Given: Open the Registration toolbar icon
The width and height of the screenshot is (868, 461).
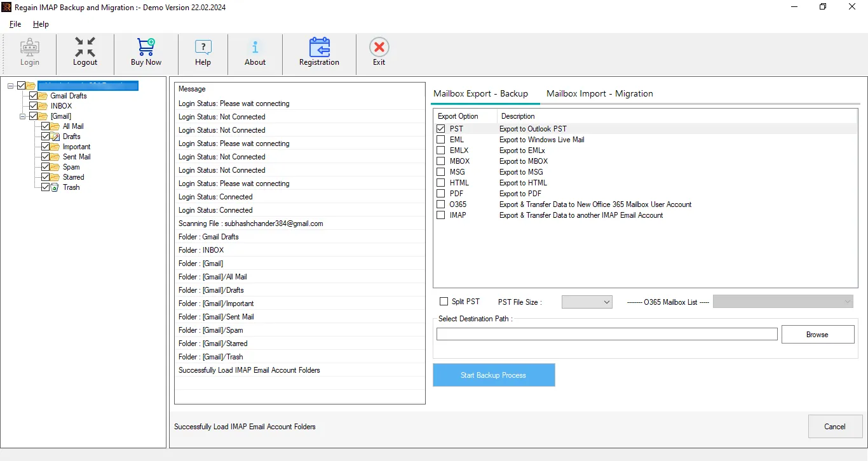Looking at the screenshot, I should point(319,48).
